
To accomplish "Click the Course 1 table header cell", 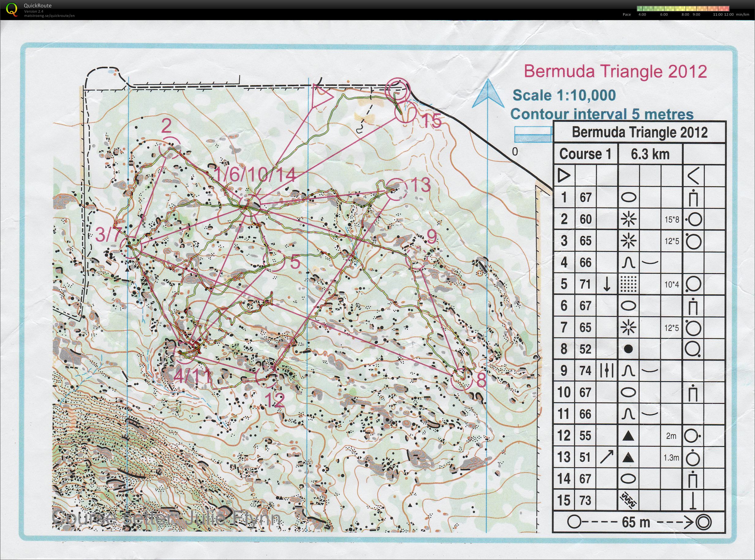I will tap(585, 154).
